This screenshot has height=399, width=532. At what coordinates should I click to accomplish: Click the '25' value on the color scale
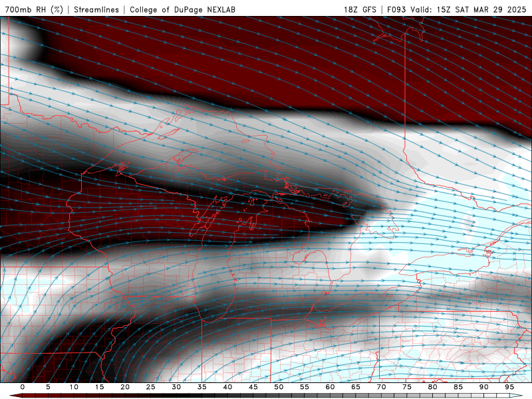(x=151, y=387)
